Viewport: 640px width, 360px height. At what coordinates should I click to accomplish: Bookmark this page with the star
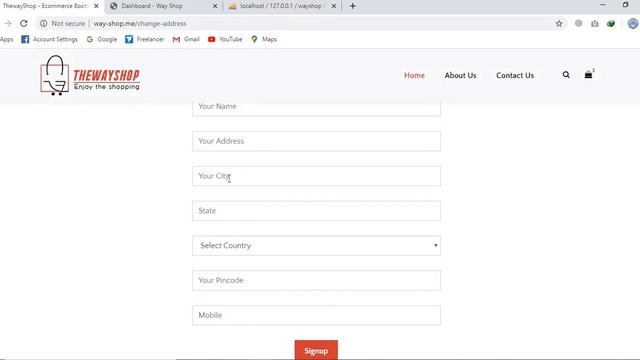[x=559, y=24]
